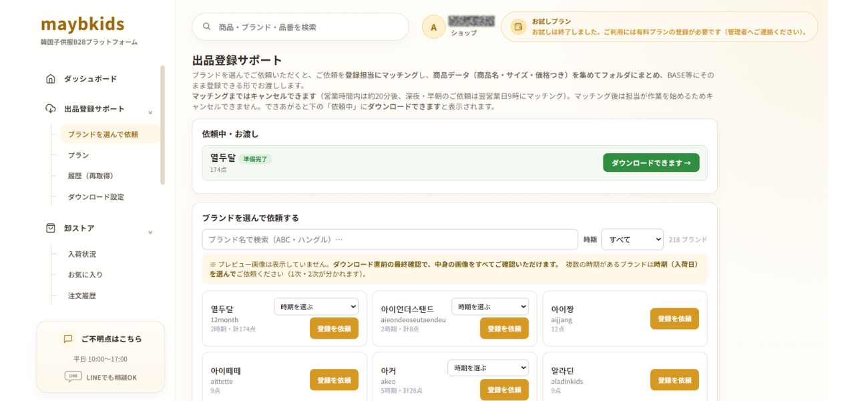868x401 pixels.
Task: Click the aladinkids brand subtitle
Action: (x=567, y=381)
